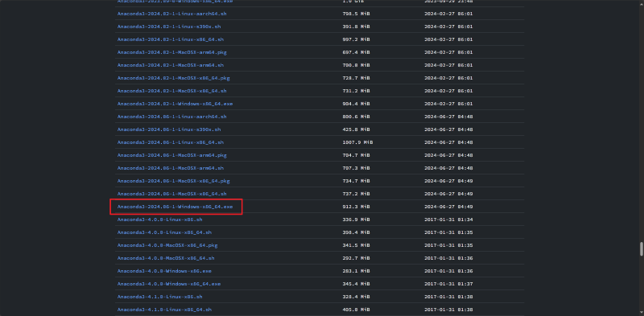Click Anaconda3-4.0.0-MacOSX-x86_64.pkg link
644x316 pixels.
[x=167, y=245]
